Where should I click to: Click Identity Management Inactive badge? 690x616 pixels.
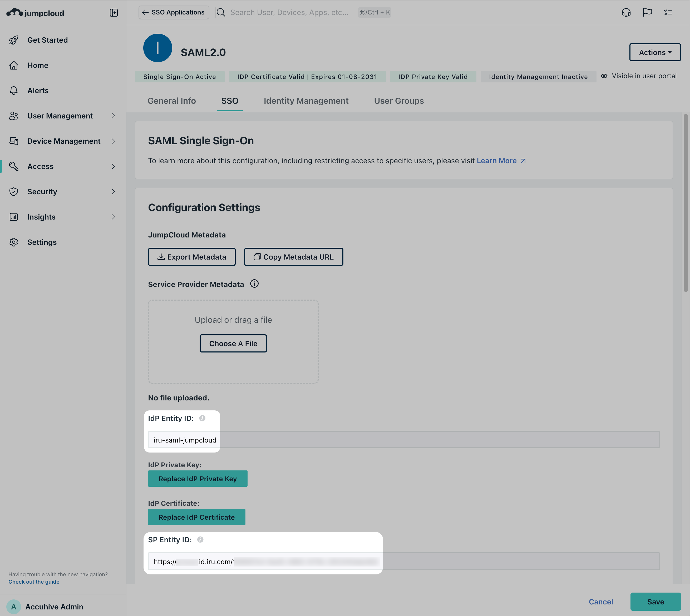coord(538,77)
